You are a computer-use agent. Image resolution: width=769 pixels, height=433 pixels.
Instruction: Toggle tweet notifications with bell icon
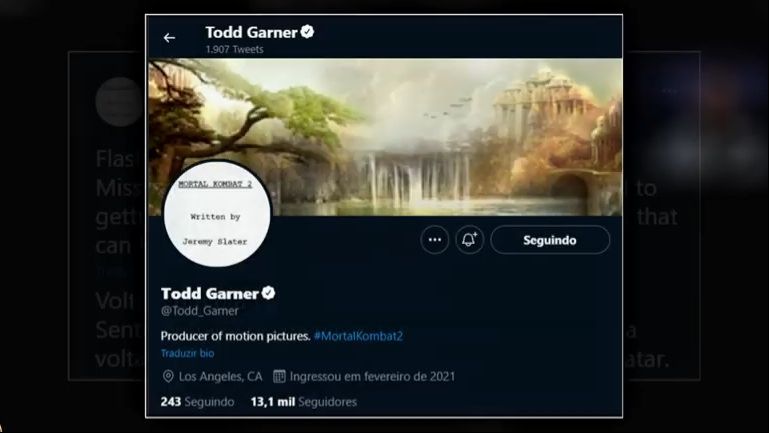tap(469, 240)
